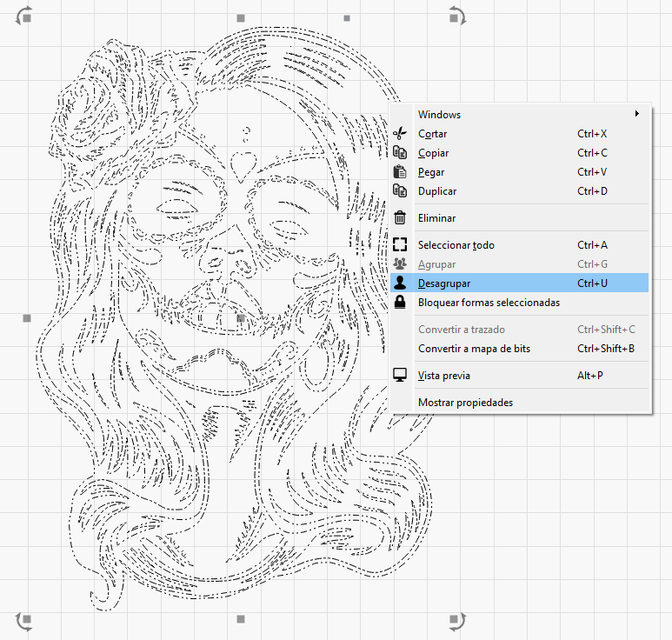Click the left-middle resize handle
672x640 pixels.
point(27,319)
